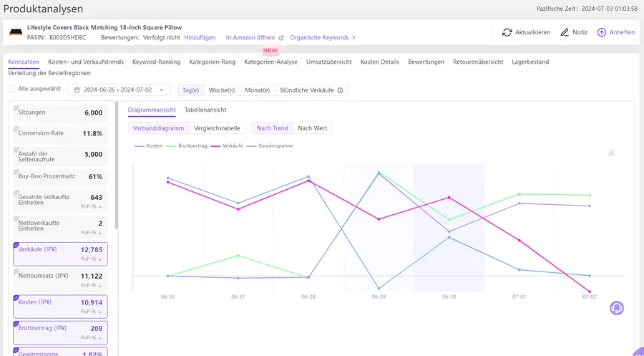Open the Retourenübersicht tab
The height and width of the screenshot is (356, 644).
478,62
